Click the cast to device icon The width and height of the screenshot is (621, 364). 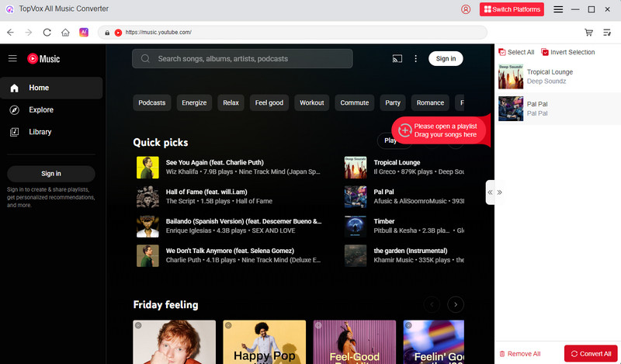pos(397,58)
